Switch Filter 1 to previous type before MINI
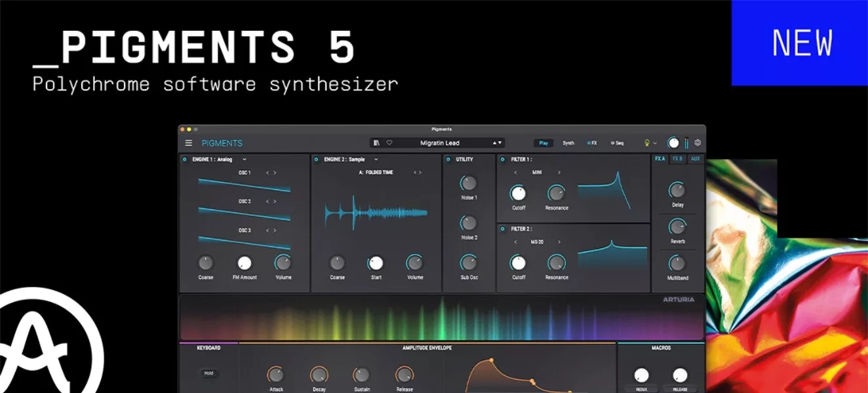This screenshot has width=868, height=393. [x=515, y=173]
